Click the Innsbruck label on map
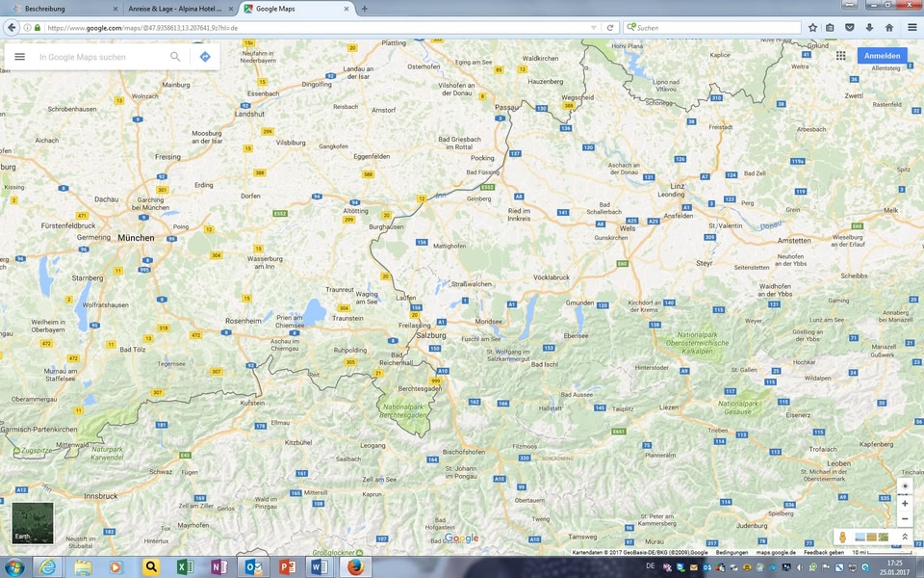 coord(101,496)
